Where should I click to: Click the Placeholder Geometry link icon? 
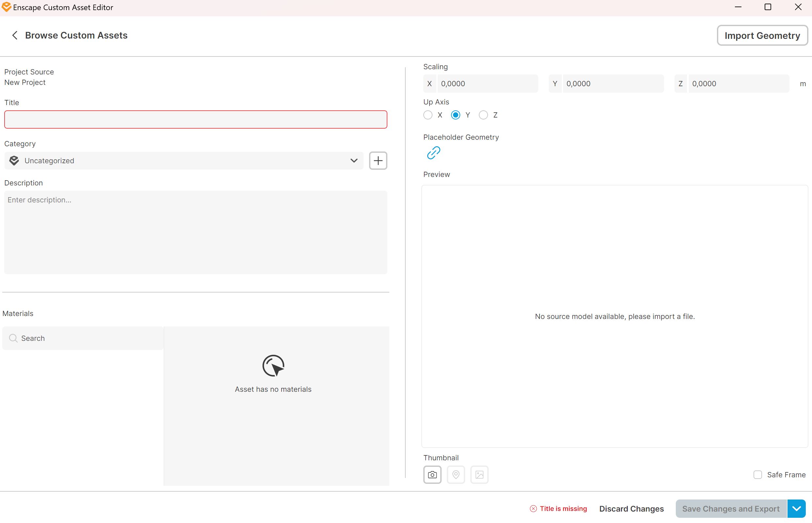tap(433, 153)
